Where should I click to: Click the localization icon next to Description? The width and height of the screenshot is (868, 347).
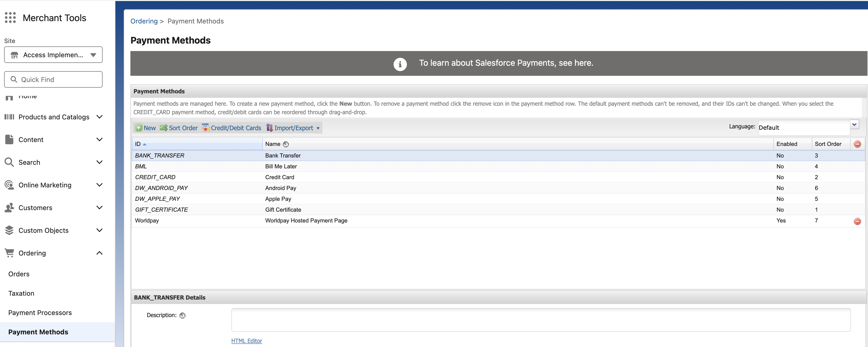click(x=182, y=316)
